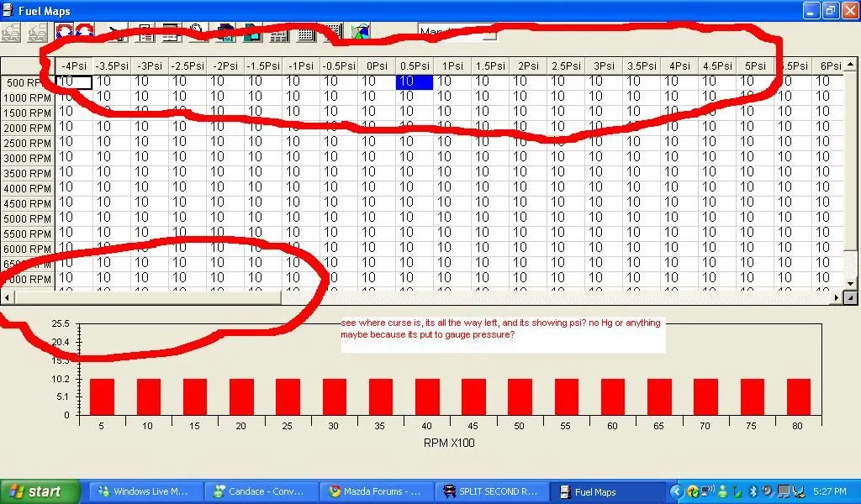Click the first grayed-out toolbar icon

tap(12, 33)
